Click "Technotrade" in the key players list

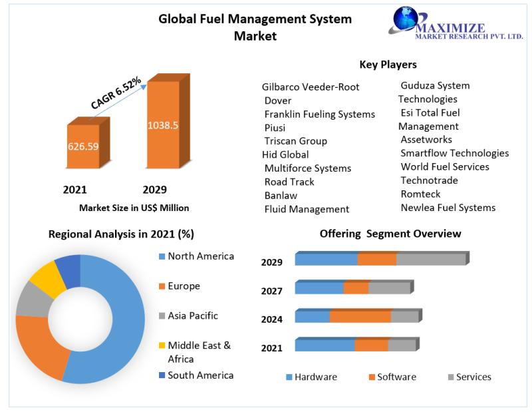pos(429,180)
